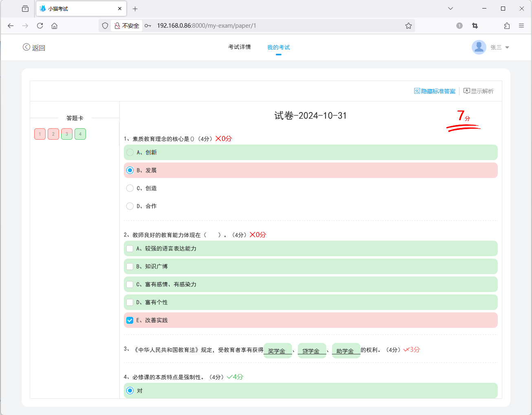Click the screenshot crop icon in the toolbar
532x415 pixels.
[475, 25]
